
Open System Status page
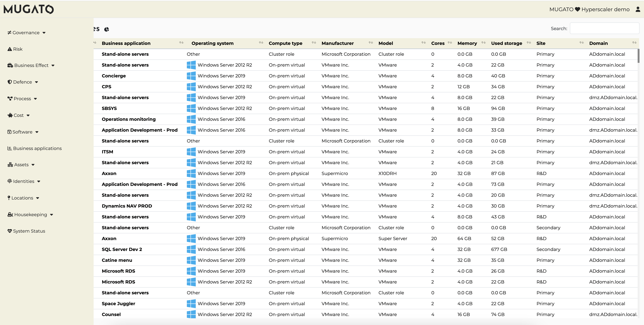point(26,231)
